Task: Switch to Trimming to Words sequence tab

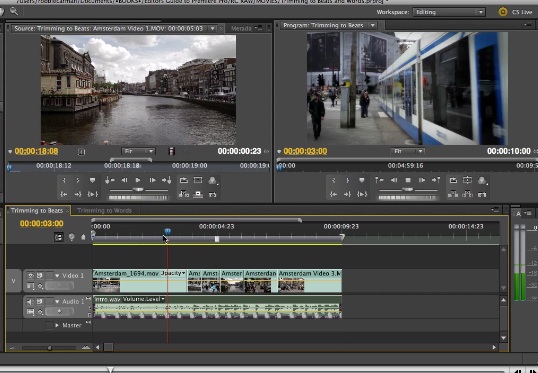Action: click(104, 211)
